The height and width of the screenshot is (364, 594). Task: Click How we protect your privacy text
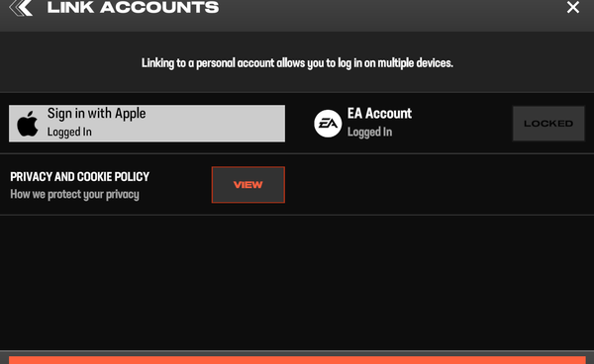click(74, 195)
